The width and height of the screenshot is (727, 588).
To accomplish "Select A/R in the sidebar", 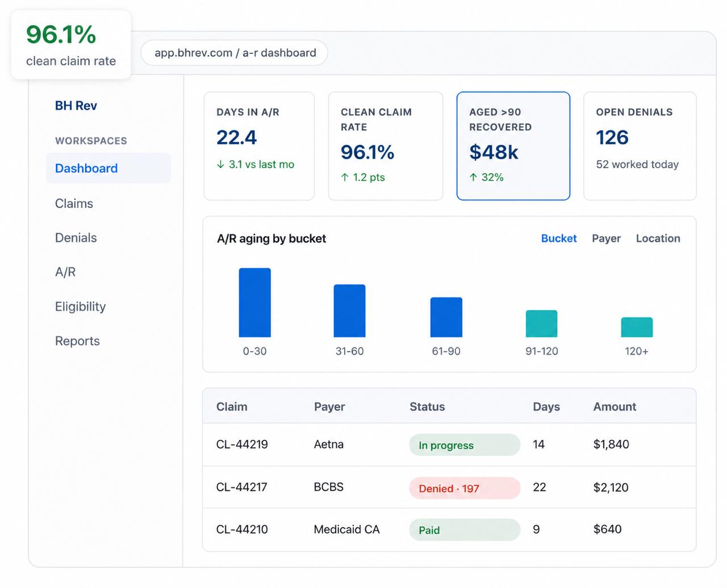I will [x=65, y=272].
